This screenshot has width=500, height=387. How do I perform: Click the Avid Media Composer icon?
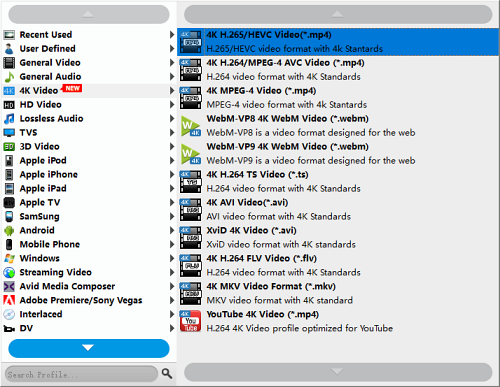coord(9,287)
